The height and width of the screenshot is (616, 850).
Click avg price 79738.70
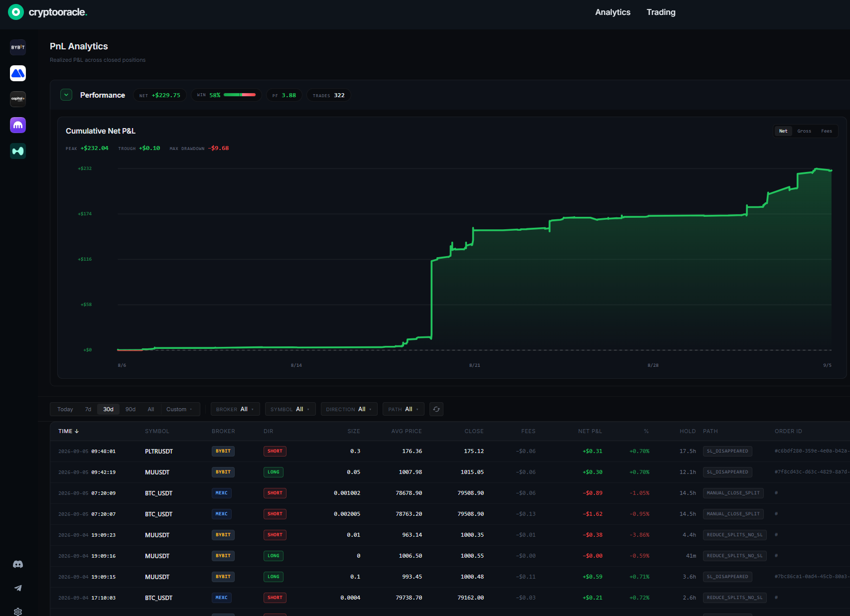409,598
